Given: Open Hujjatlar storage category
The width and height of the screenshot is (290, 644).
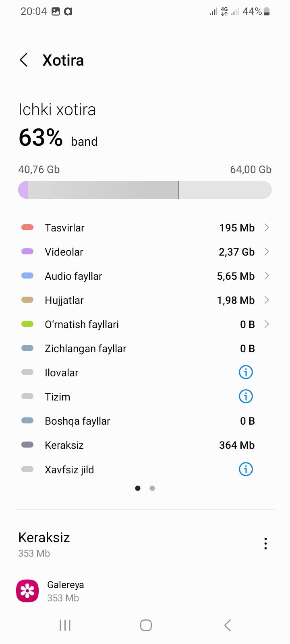Looking at the screenshot, I should [x=145, y=300].
